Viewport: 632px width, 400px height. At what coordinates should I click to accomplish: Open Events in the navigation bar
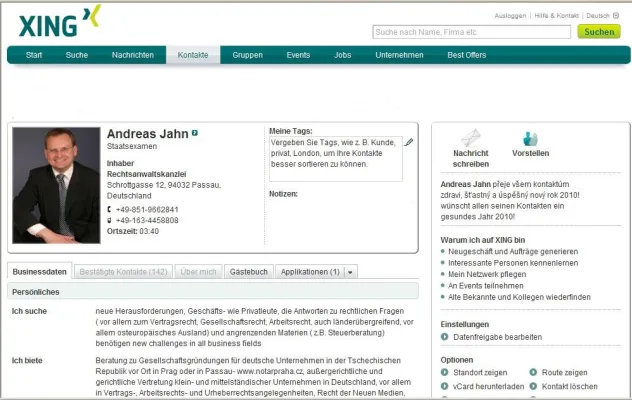click(x=298, y=55)
